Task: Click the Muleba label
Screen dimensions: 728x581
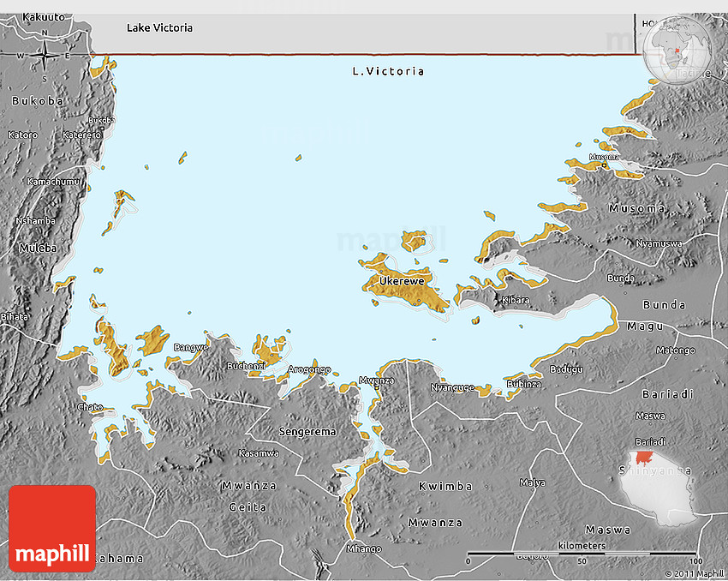Action: click(35, 249)
